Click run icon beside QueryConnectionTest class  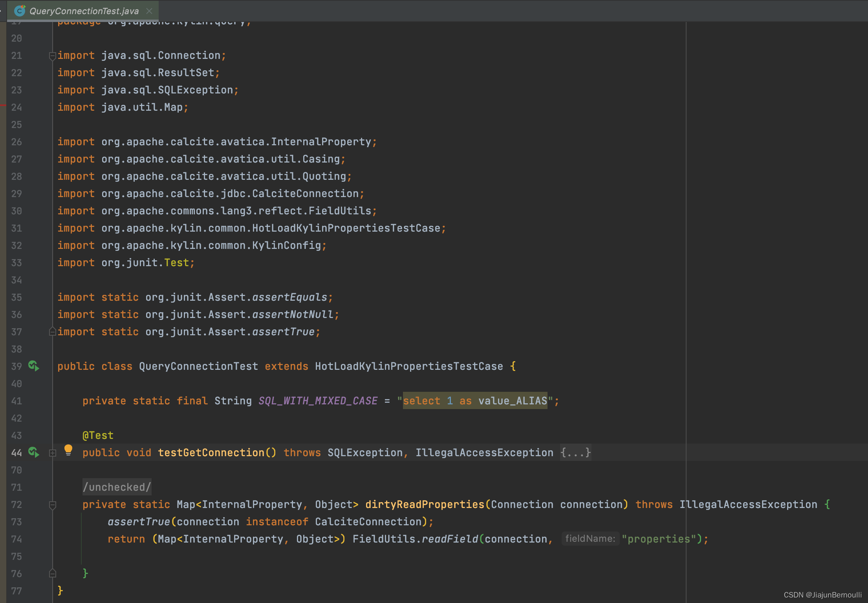click(34, 366)
